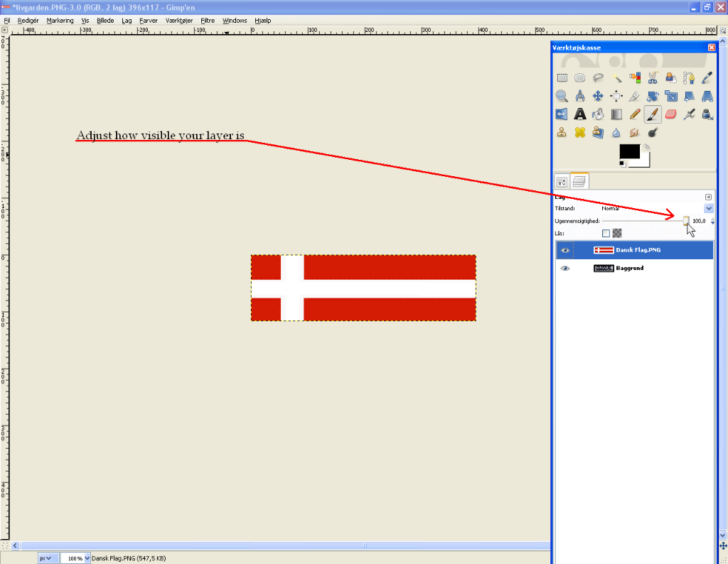
Task: Hide the Dansk Flag.PNG layer
Action: (x=565, y=250)
